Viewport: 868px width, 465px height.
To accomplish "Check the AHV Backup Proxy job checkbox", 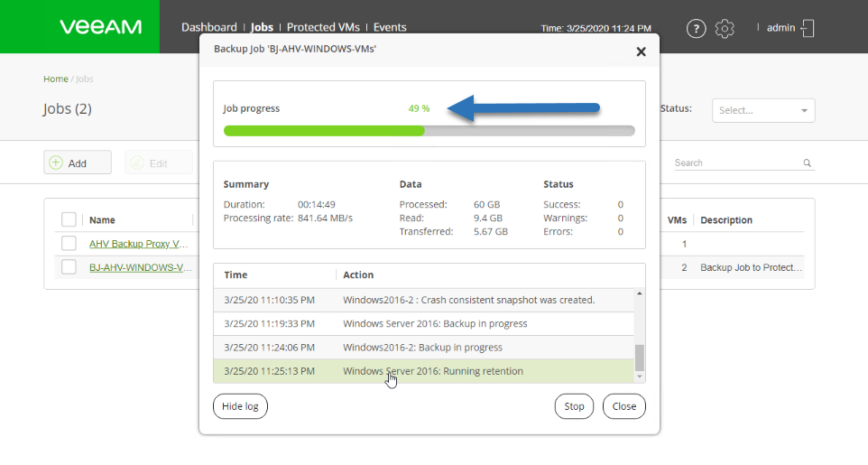I will (69, 243).
